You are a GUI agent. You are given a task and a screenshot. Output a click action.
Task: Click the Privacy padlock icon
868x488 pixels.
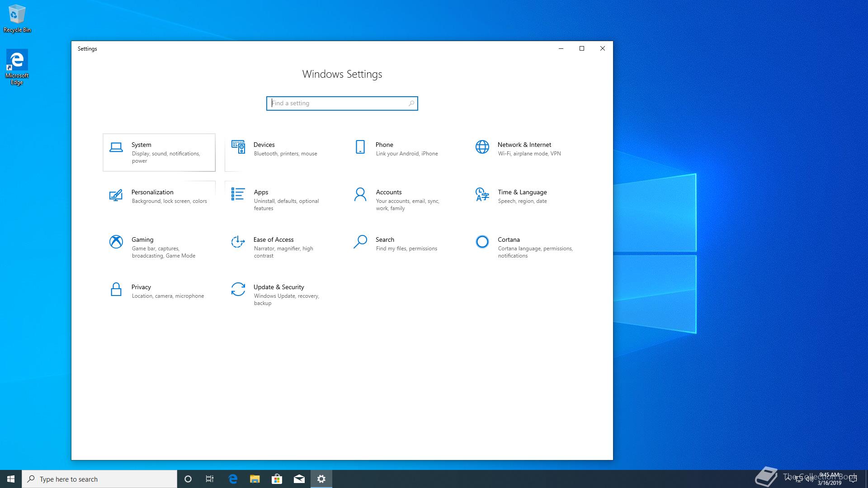click(116, 289)
